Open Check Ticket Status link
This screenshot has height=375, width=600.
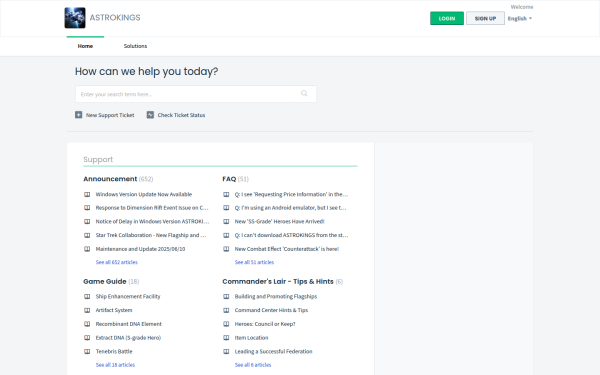tap(181, 115)
